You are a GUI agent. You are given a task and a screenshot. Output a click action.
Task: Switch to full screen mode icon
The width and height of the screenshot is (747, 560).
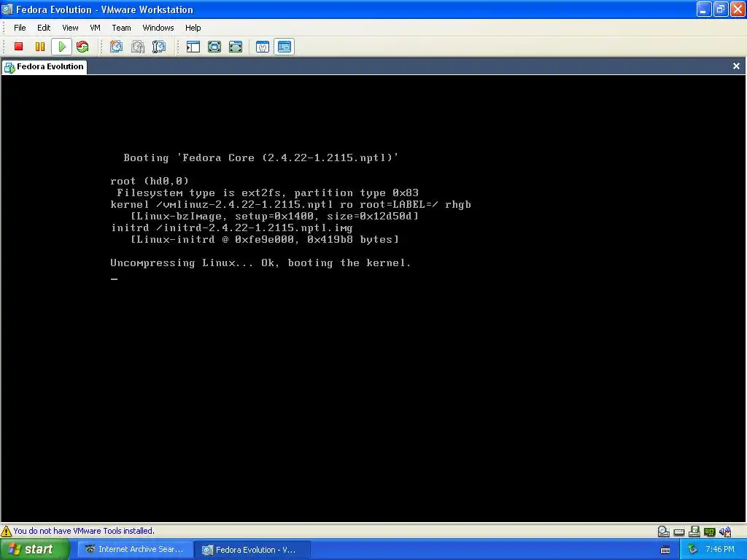[214, 47]
